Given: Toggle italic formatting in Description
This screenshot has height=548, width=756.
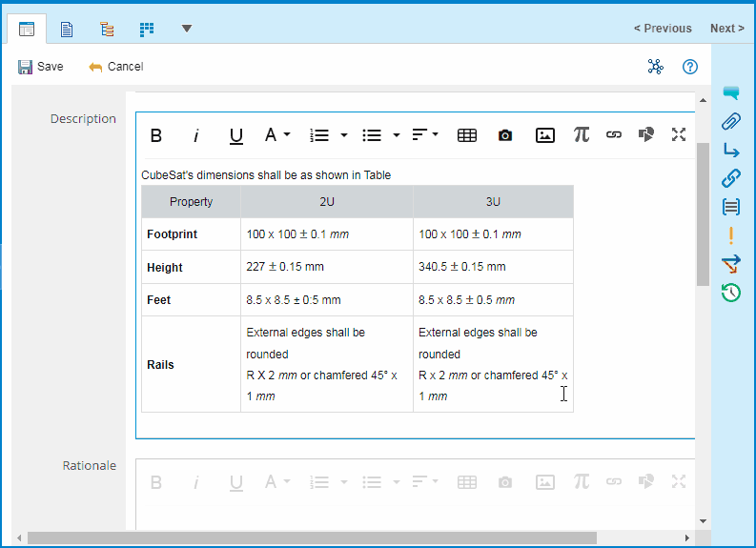Looking at the screenshot, I should pyautogui.click(x=195, y=135).
